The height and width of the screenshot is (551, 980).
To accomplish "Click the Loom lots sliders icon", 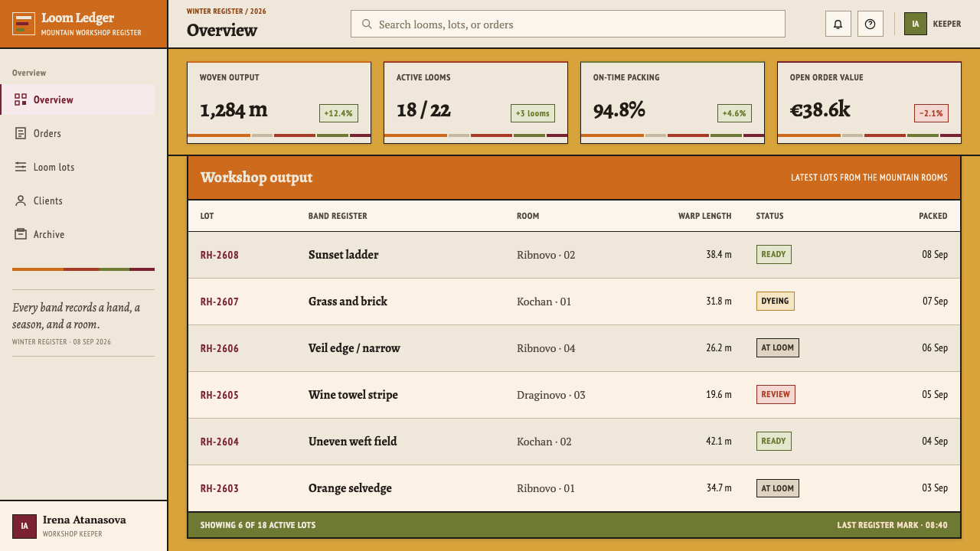I will point(21,167).
